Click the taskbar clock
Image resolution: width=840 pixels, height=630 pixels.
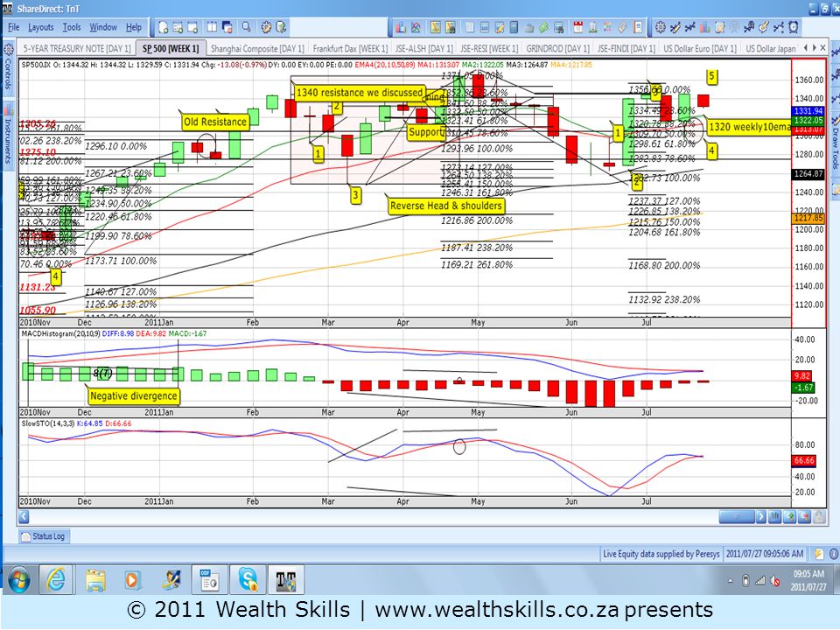point(808,580)
